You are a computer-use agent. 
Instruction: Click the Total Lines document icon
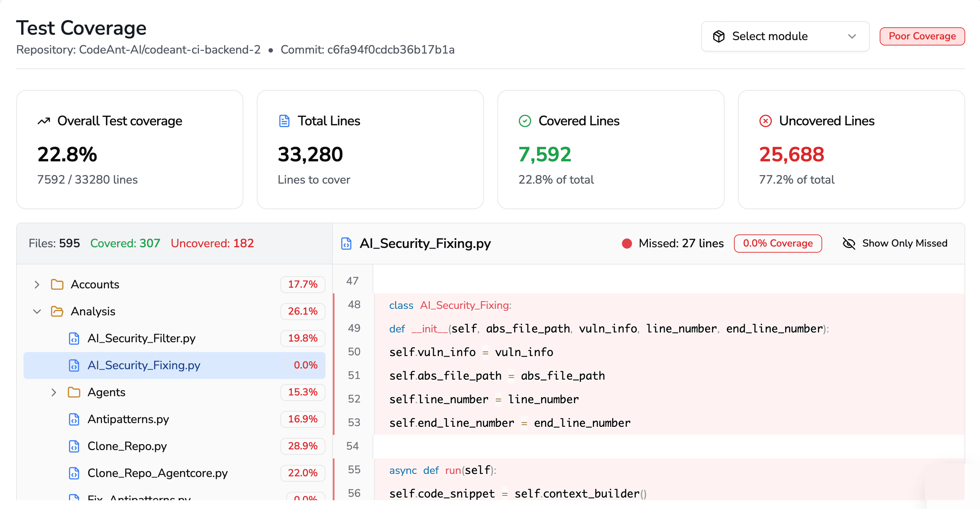pyautogui.click(x=284, y=121)
